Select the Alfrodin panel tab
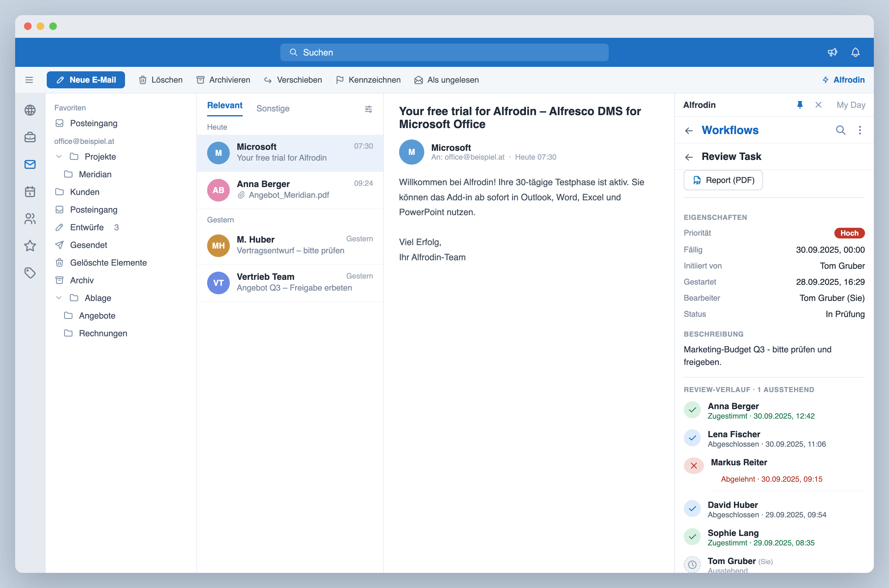Image resolution: width=889 pixels, height=588 pixels. click(699, 105)
